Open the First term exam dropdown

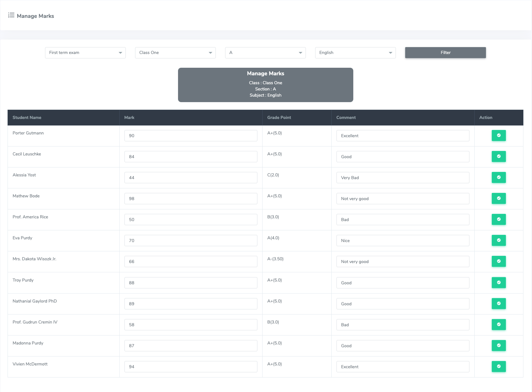tap(85, 53)
